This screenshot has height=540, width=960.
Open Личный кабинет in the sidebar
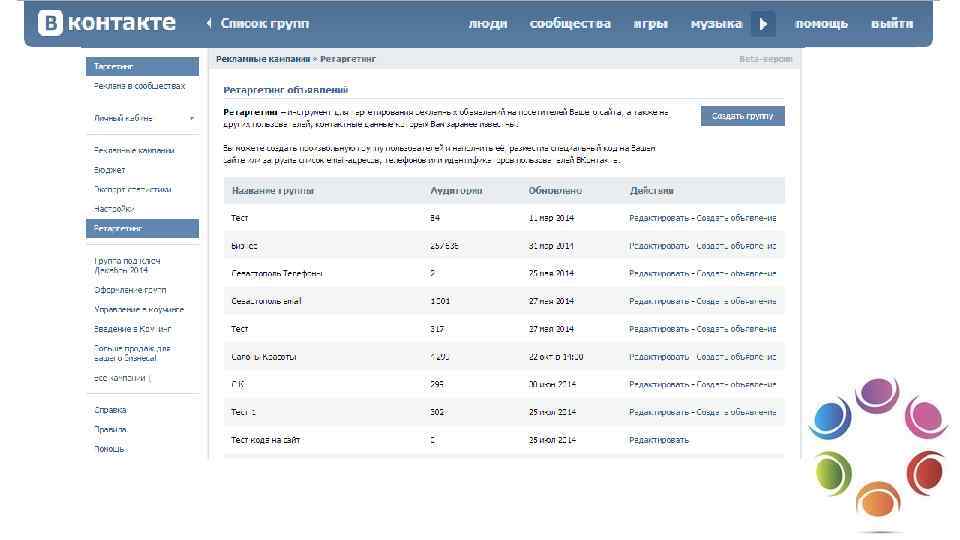pyautogui.click(x=123, y=118)
